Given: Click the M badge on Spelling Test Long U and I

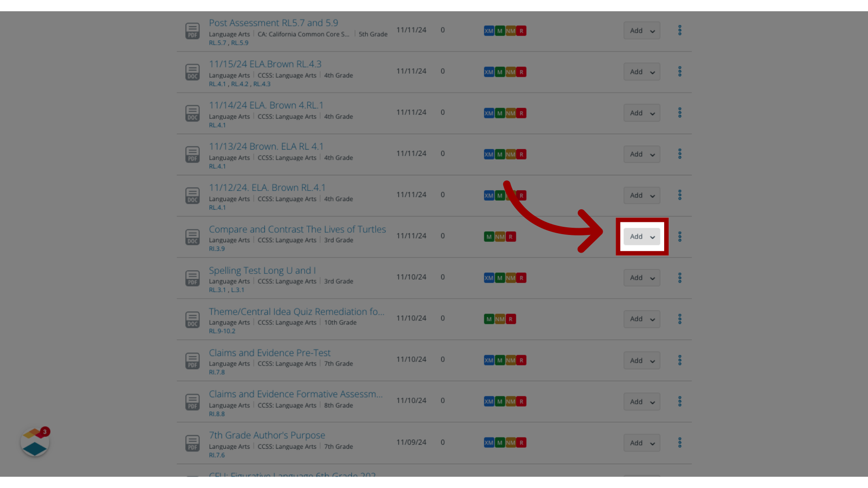Looking at the screenshot, I should (500, 278).
